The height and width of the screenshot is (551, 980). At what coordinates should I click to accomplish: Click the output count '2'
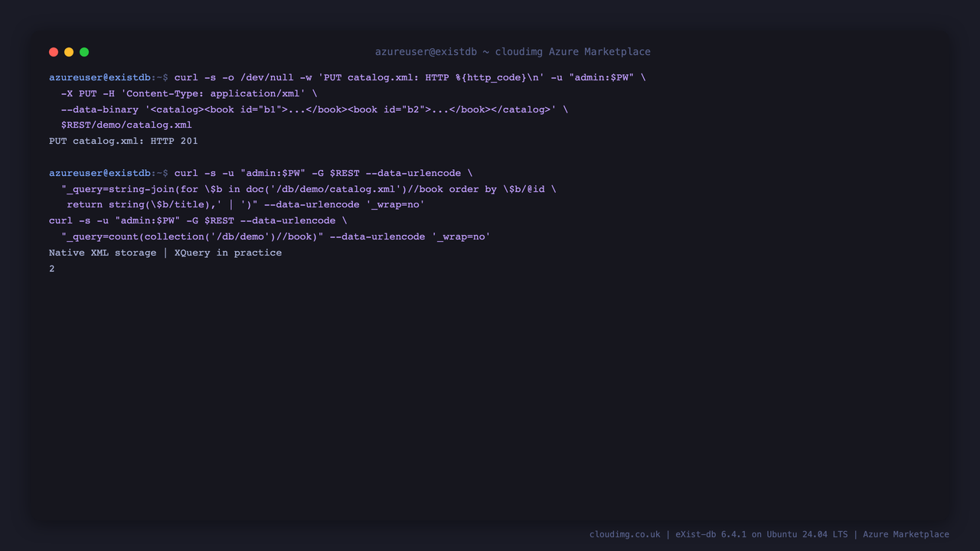tap(52, 269)
